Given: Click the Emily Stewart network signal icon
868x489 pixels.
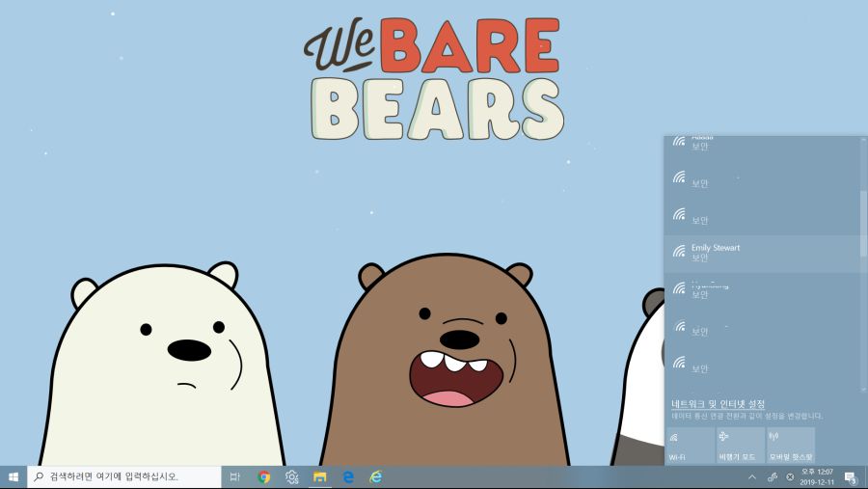Looking at the screenshot, I should point(679,252).
